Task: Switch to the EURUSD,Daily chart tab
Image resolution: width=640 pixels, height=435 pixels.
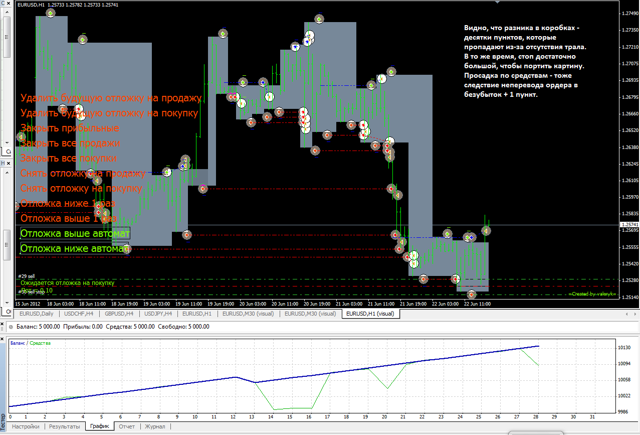Action: tap(37, 314)
